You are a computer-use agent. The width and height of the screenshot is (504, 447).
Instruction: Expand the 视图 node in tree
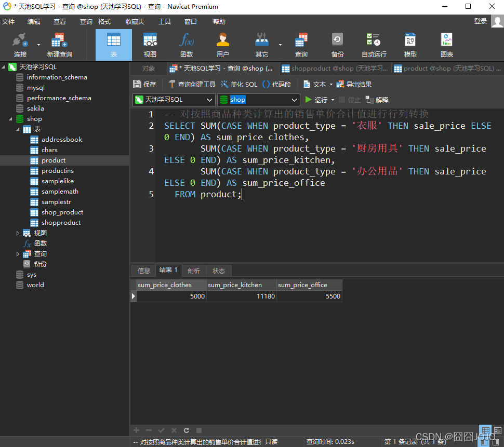click(x=18, y=233)
